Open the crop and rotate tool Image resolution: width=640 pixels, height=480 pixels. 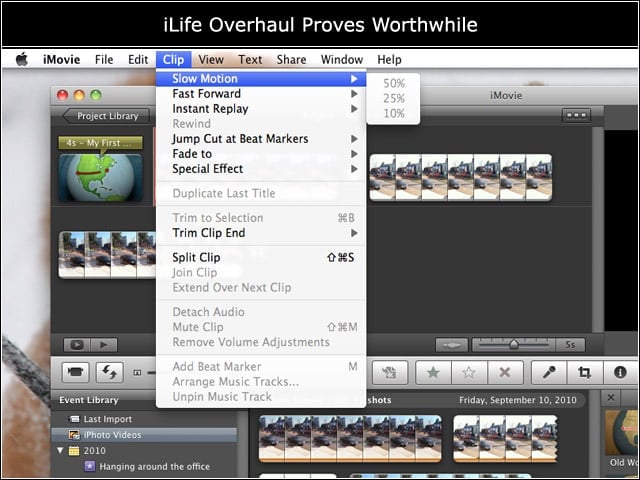click(x=584, y=372)
